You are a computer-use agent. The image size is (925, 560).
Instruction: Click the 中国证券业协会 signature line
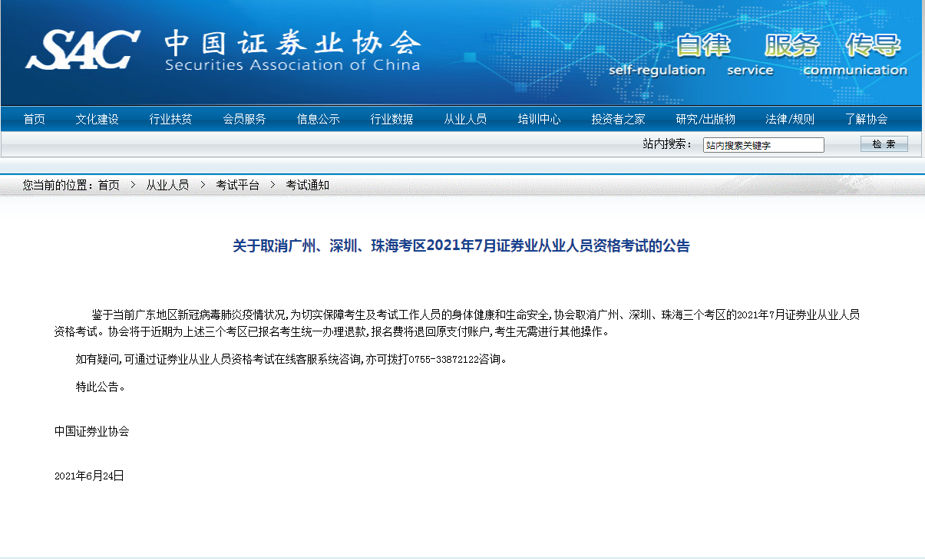tap(91, 431)
